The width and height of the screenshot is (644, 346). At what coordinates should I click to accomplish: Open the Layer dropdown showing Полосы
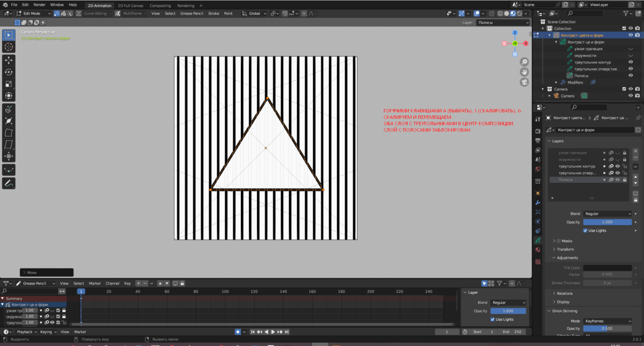coord(504,23)
